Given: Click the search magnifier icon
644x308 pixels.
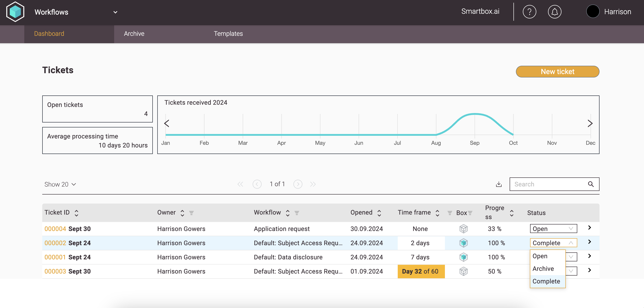Looking at the screenshot, I should coord(591,184).
